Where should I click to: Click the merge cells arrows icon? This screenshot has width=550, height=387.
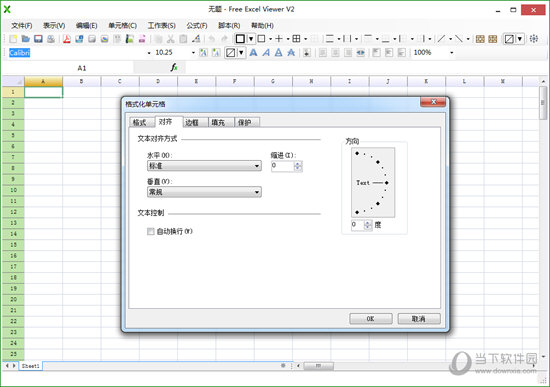[361, 53]
